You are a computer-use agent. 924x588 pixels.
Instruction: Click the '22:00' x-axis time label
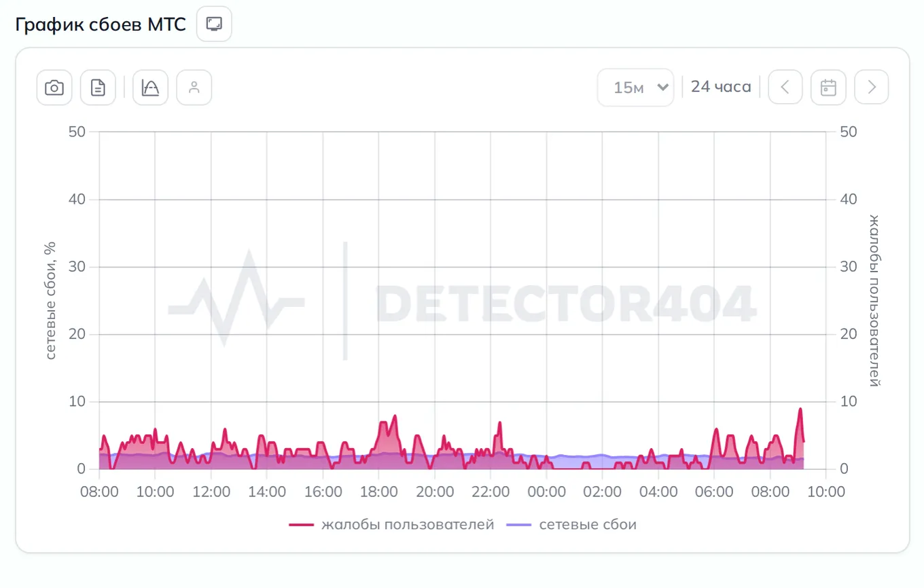[491, 491]
